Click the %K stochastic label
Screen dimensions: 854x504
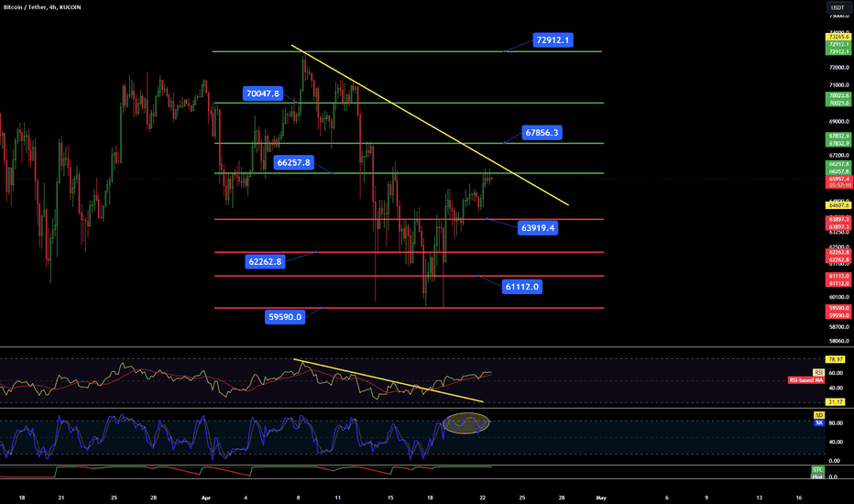click(x=818, y=422)
